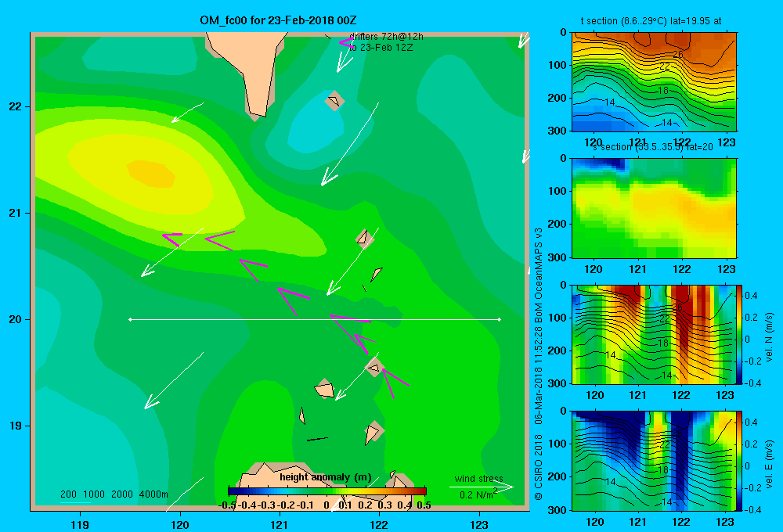Click the east endpoint of the 20°N transect line
This screenshot has width=783, height=532.
tap(500, 319)
